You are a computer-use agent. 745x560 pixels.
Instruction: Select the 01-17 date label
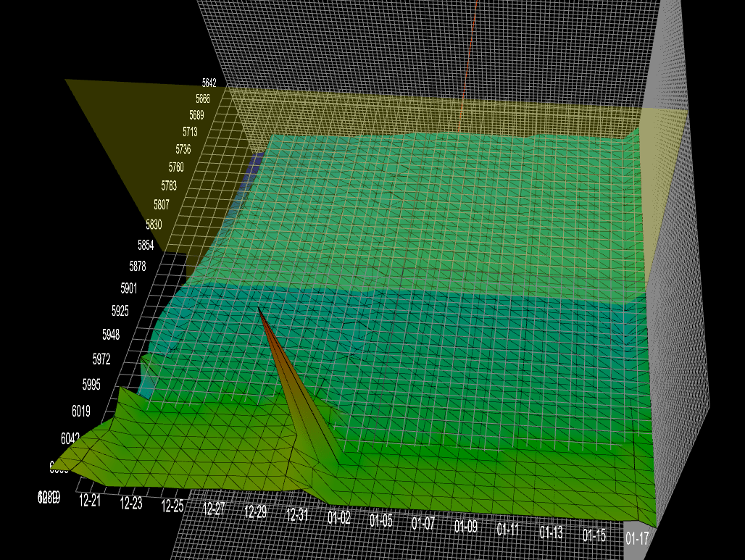point(637,538)
